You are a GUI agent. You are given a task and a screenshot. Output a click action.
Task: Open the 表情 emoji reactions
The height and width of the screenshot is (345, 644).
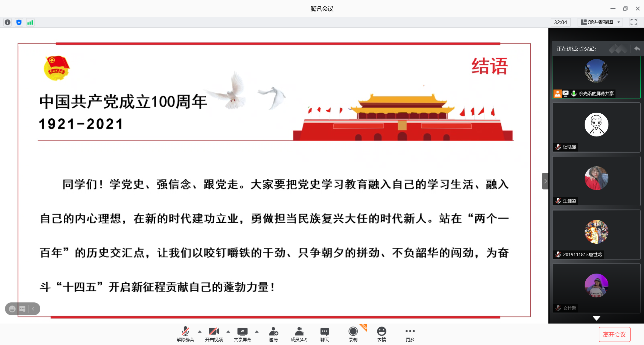pyautogui.click(x=381, y=334)
